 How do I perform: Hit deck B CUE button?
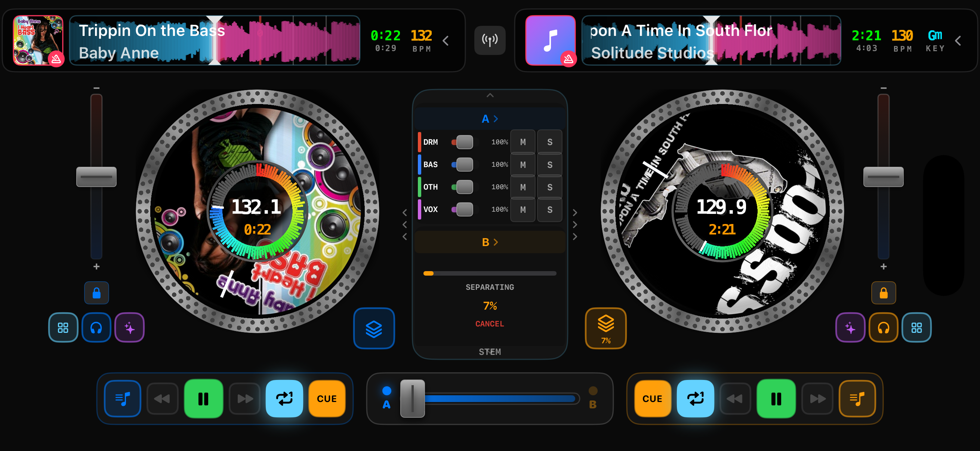(653, 399)
